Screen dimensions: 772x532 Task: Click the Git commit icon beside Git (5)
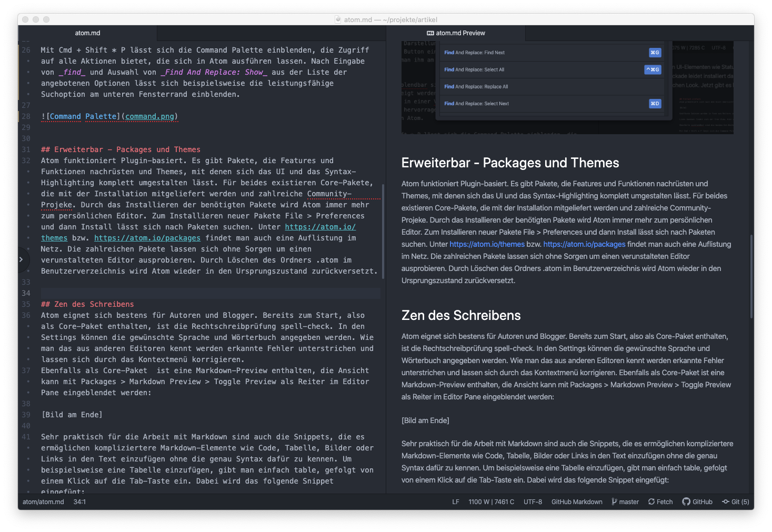(x=726, y=502)
